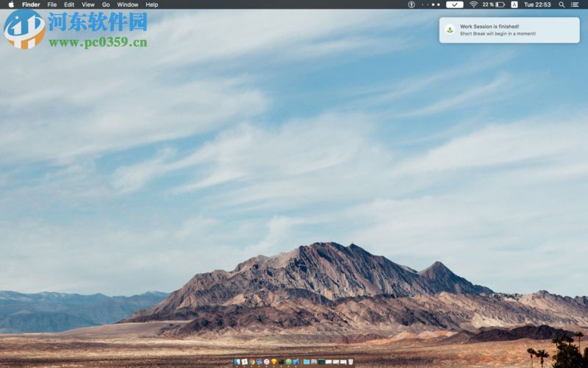Open the input source menu labeled A
This screenshot has height=368, width=588.
514,4
